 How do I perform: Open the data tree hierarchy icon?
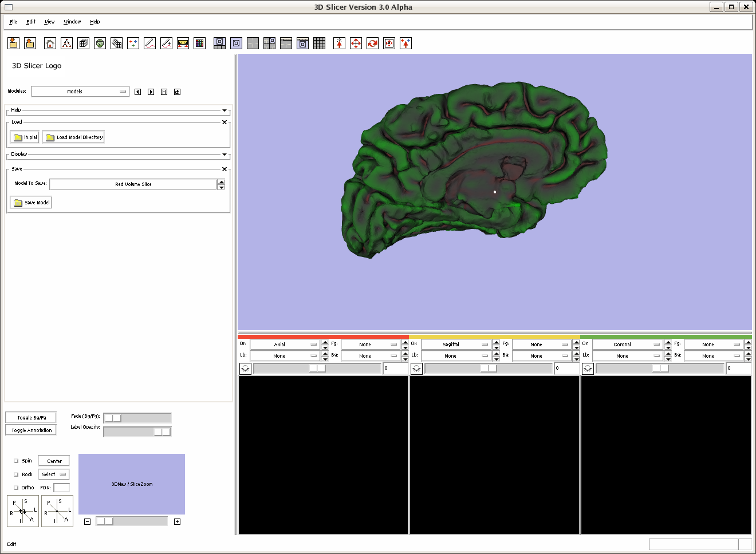click(67, 43)
